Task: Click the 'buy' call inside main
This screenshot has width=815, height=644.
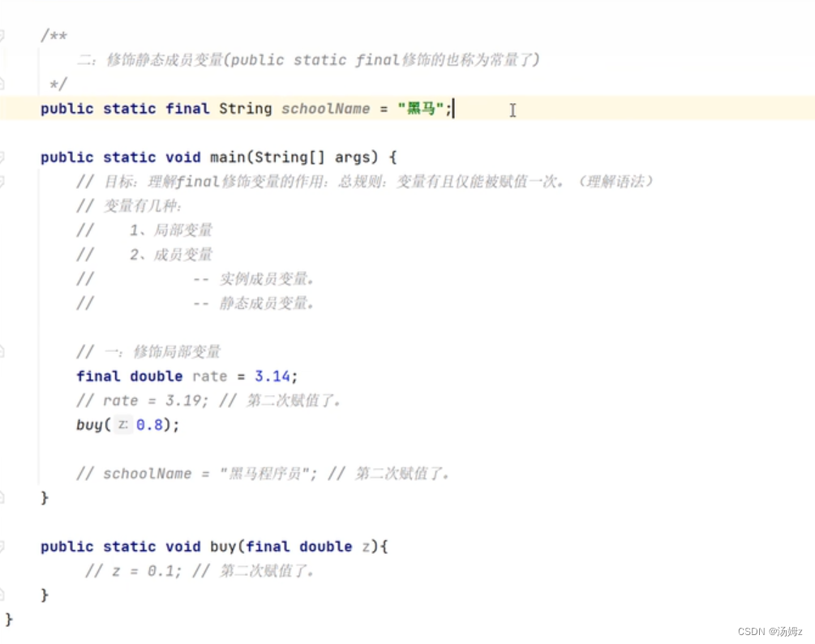Action: tap(89, 425)
